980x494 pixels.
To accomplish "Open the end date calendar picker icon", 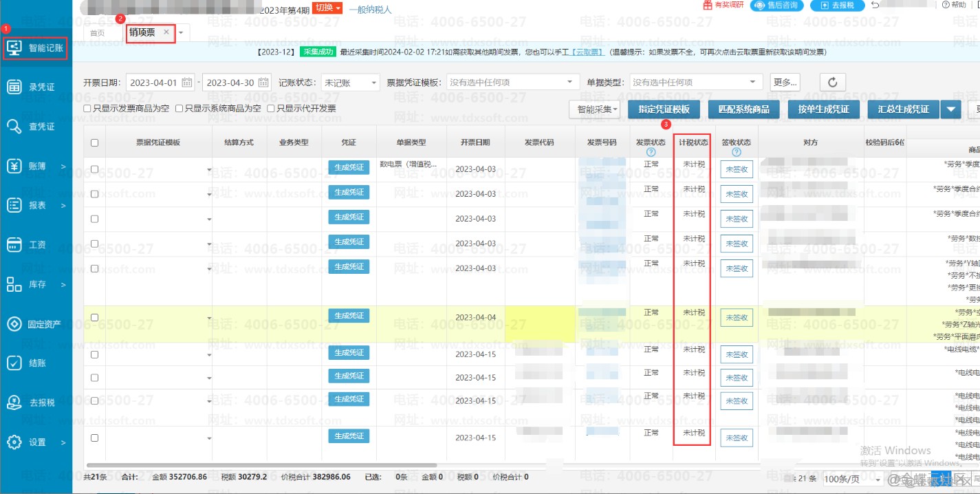I will coord(263,83).
